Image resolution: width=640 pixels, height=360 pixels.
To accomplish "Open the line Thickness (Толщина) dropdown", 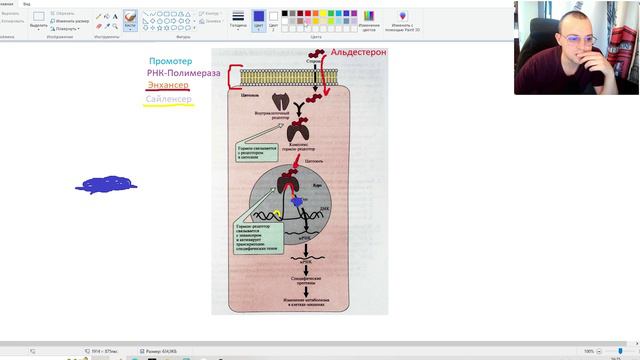I will click(238, 20).
